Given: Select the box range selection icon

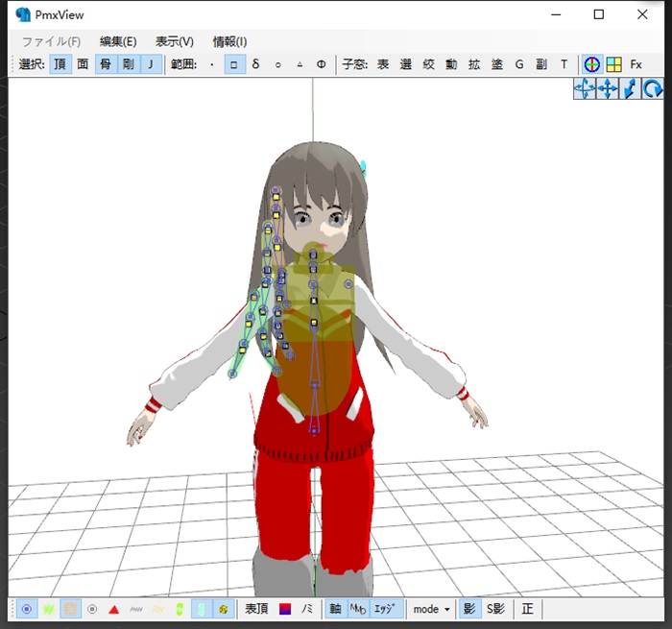Looking at the screenshot, I should (234, 64).
